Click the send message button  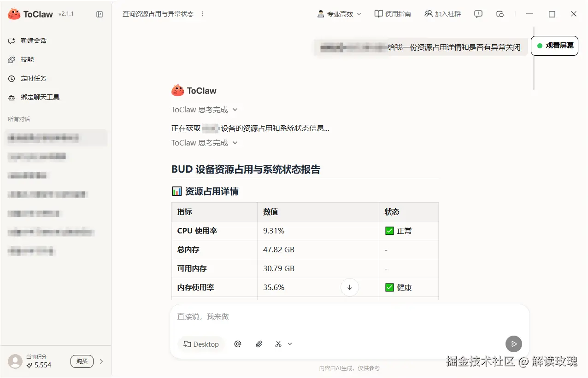[x=514, y=344]
